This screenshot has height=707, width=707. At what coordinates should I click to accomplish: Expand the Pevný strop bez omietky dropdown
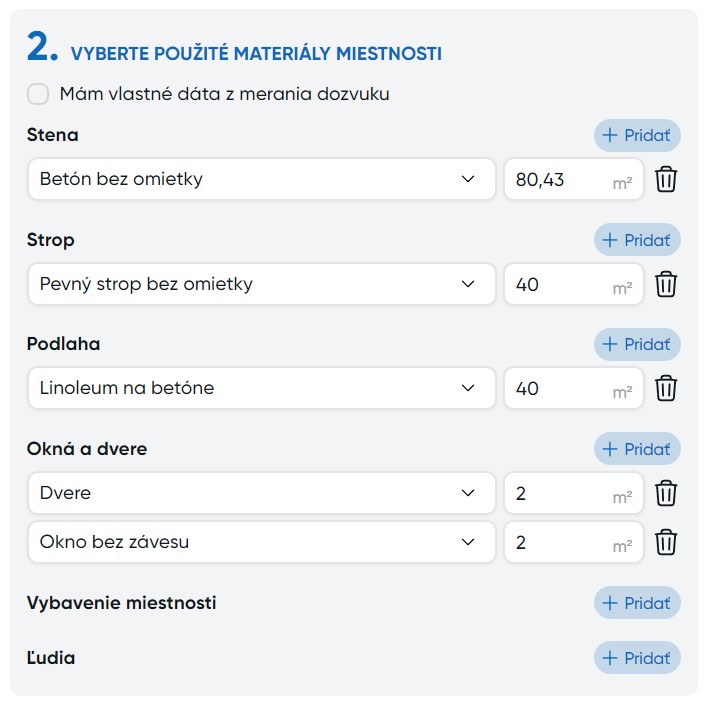tap(261, 284)
